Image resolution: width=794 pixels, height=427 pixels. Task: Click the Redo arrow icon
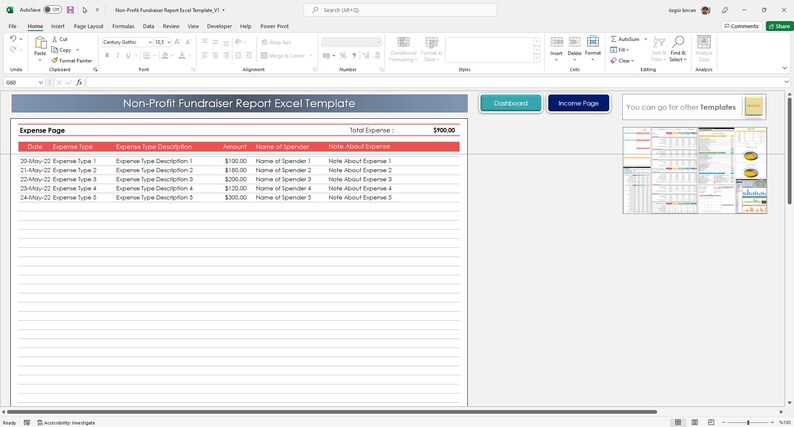pos(13,49)
